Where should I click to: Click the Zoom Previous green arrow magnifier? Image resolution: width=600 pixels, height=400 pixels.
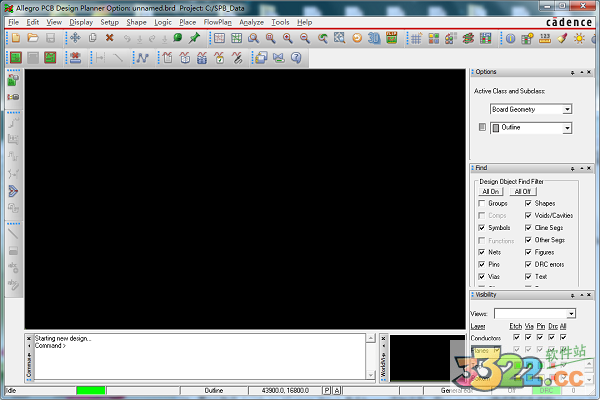(x=322, y=38)
